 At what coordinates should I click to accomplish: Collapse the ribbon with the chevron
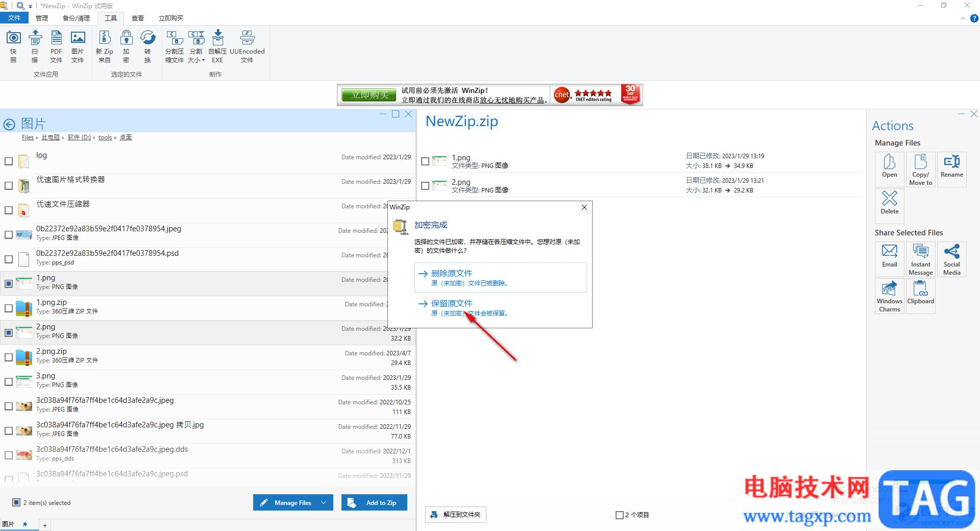pyautogui.click(x=963, y=18)
